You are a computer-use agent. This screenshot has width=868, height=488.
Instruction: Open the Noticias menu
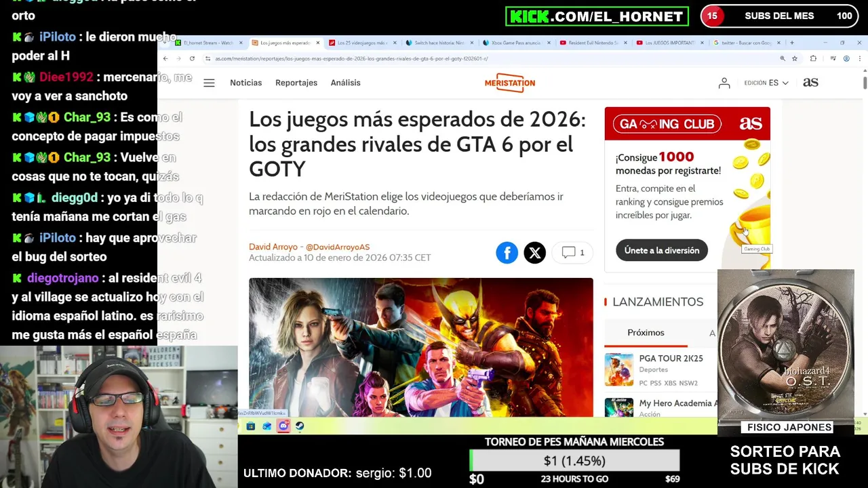tap(245, 83)
